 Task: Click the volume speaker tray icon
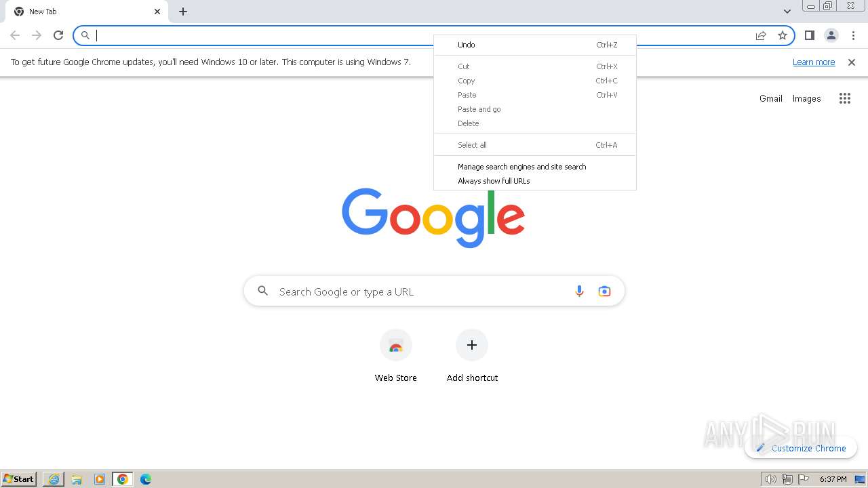770,479
